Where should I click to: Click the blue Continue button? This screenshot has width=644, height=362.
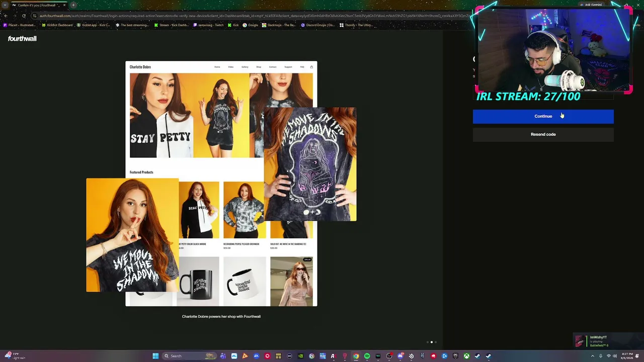(543, 116)
